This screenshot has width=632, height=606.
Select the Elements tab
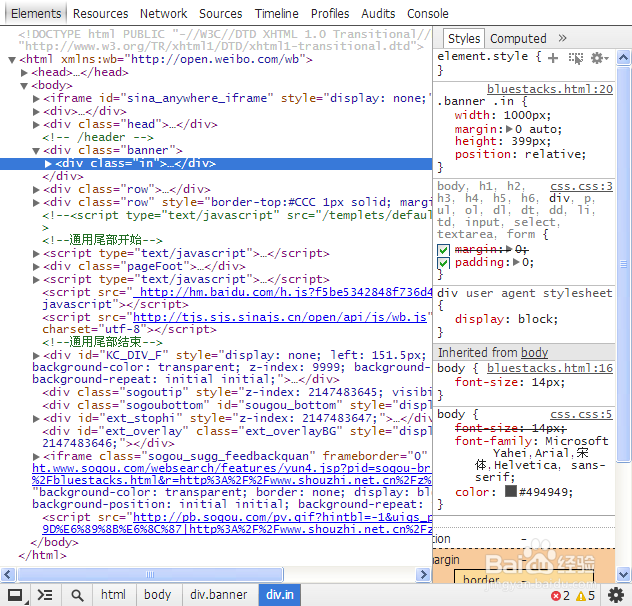pos(36,14)
